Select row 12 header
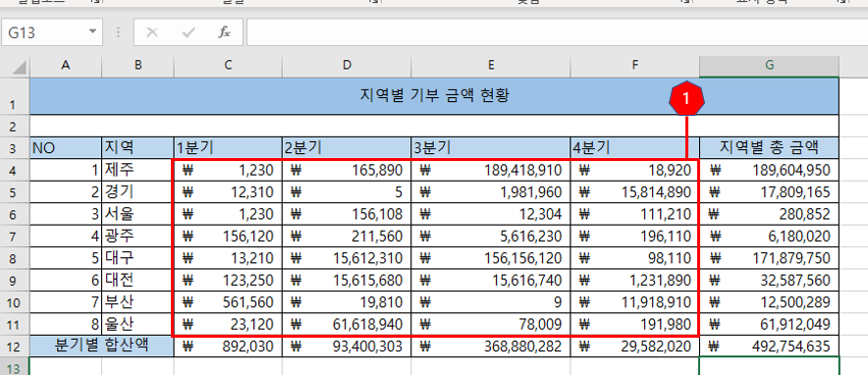The height and width of the screenshot is (375, 868). [15, 347]
